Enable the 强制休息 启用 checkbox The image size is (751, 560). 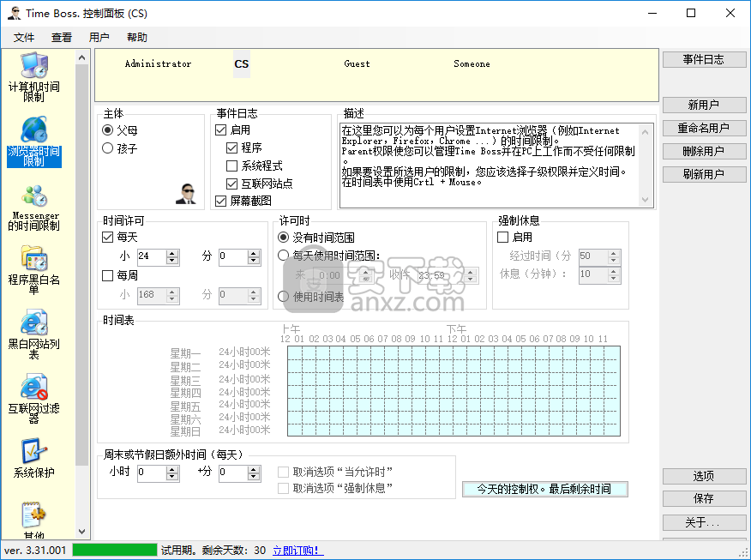click(x=503, y=238)
